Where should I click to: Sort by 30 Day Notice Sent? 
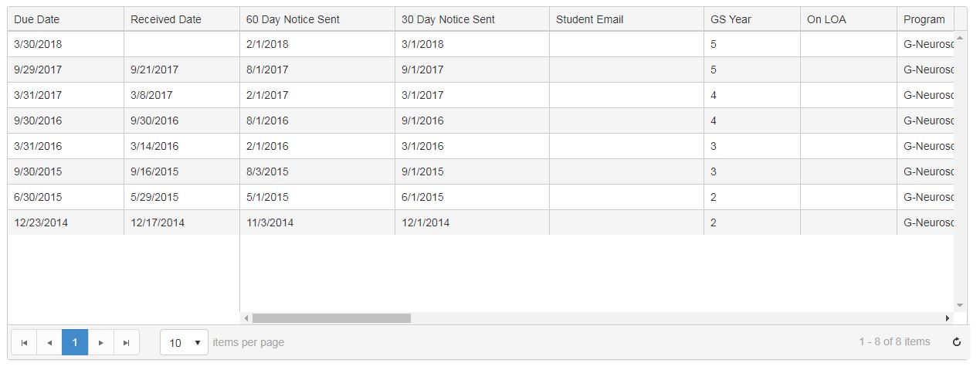(448, 19)
